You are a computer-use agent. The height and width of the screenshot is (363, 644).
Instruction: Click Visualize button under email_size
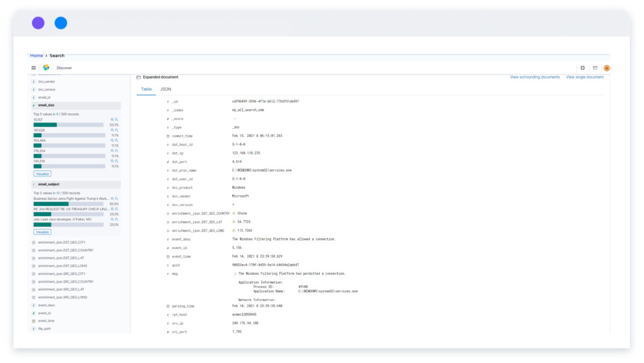42,174
